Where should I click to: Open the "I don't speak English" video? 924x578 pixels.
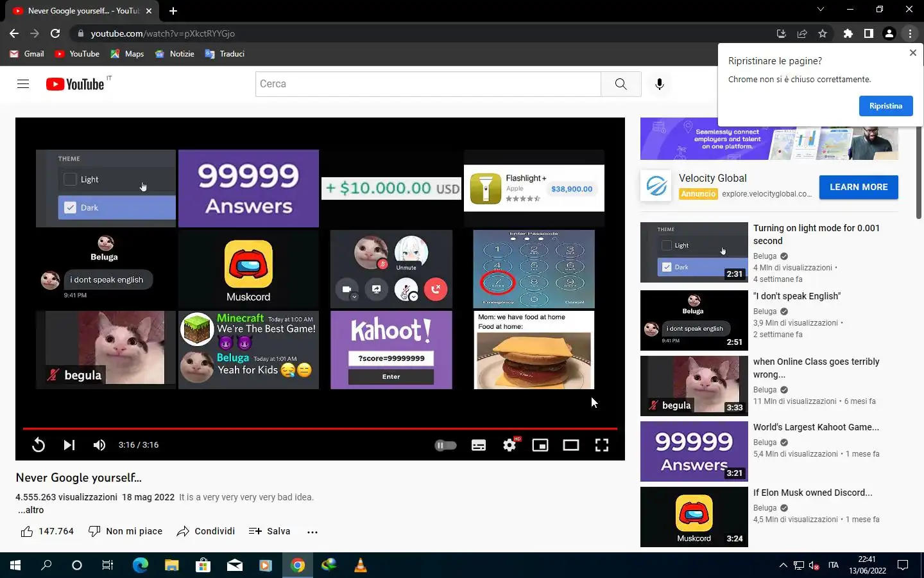point(797,296)
